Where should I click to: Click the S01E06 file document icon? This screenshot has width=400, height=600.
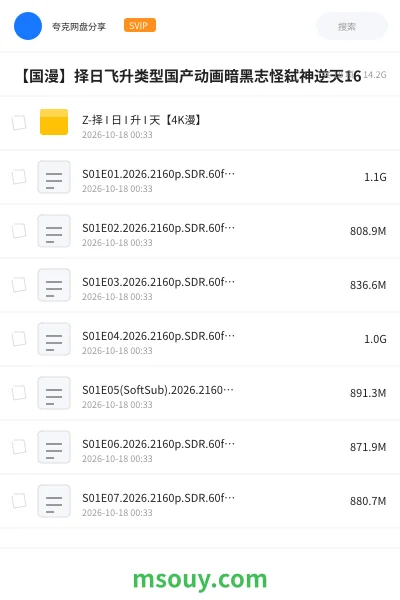click(x=54, y=447)
